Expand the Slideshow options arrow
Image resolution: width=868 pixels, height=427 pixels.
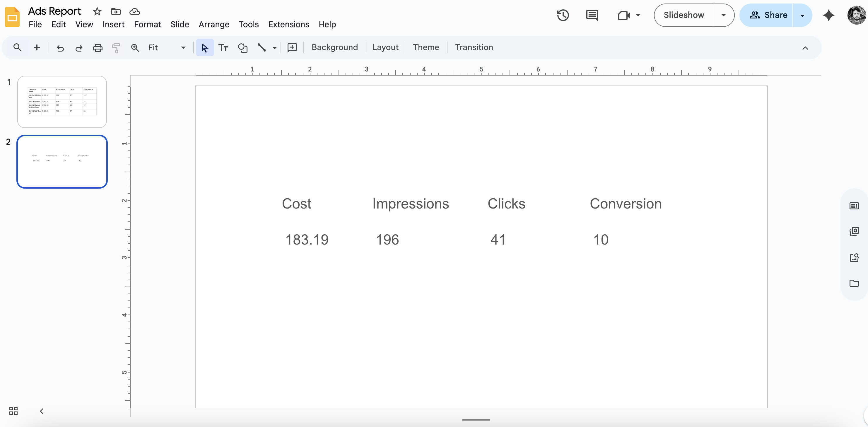[723, 15]
